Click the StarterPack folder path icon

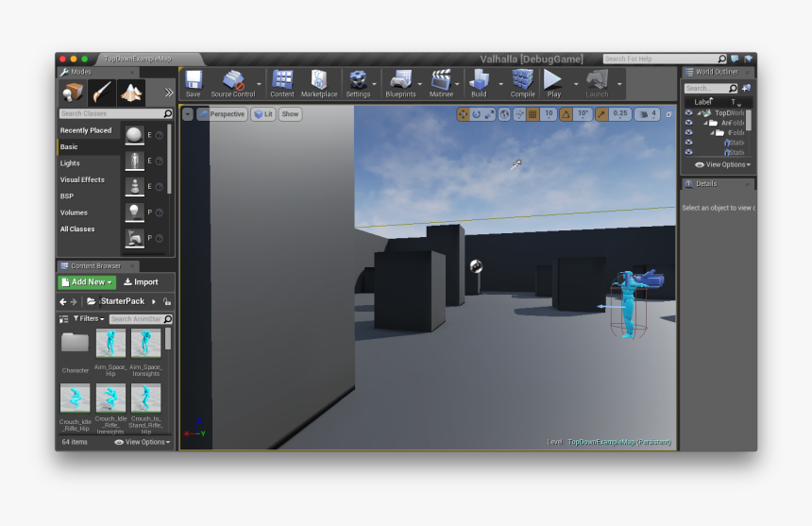(92, 301)
